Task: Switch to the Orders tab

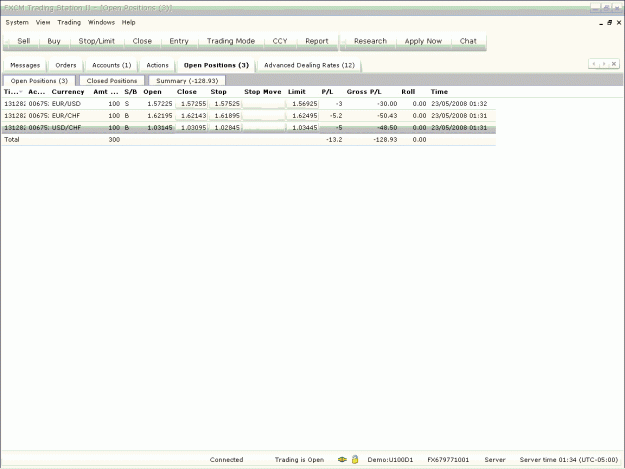Action: click(x=66, y=65)
